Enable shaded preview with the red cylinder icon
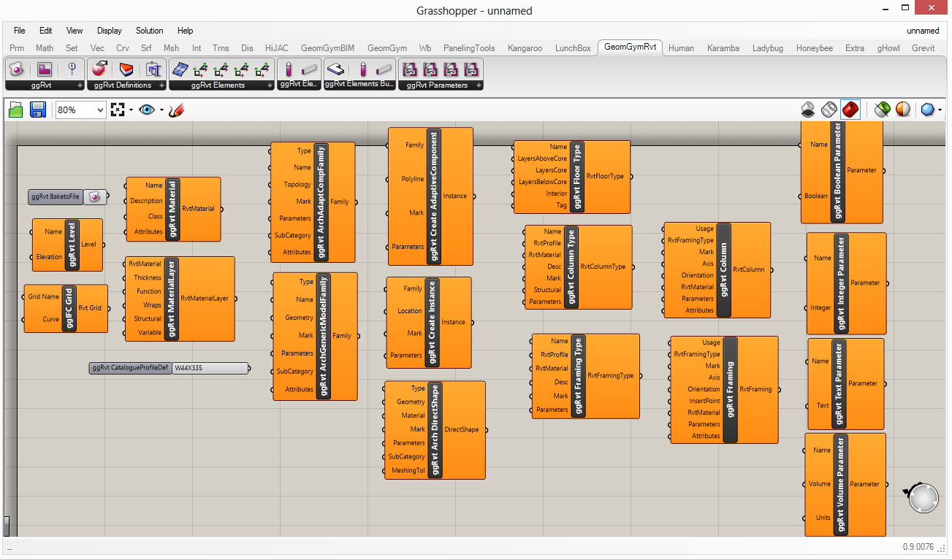952x560 pixels. pos(850,110)
